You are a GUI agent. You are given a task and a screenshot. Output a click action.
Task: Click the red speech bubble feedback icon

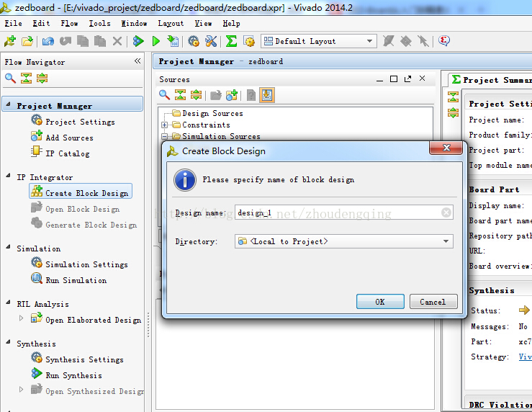click(443, 41)
